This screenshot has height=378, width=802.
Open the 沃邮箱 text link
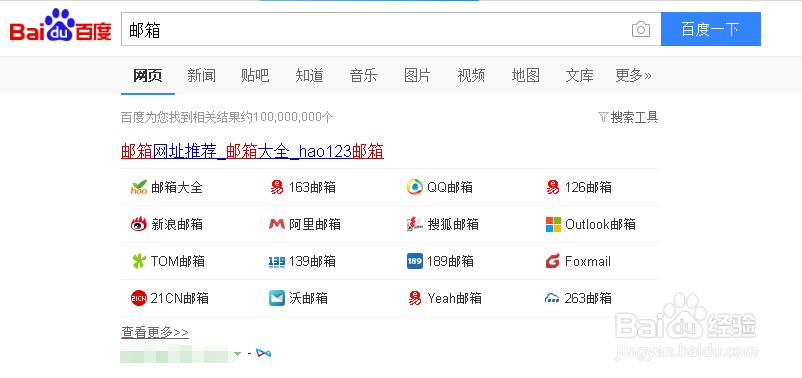click(x=308, y=298)
